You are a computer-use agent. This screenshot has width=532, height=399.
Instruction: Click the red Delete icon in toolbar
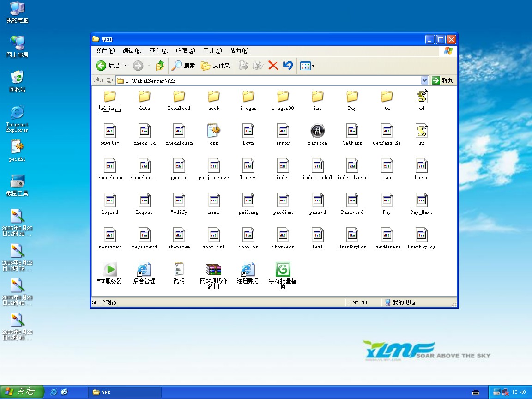(273, 66)
